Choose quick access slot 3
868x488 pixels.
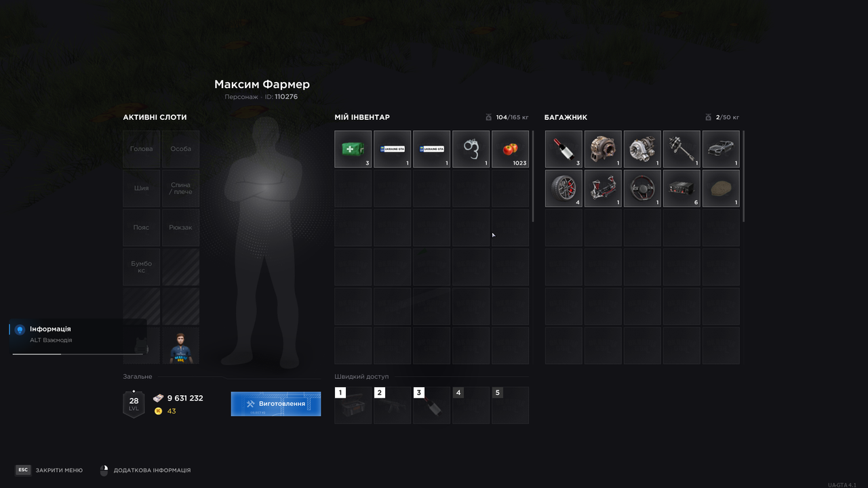pyautogui.click(x=431, y=405)
